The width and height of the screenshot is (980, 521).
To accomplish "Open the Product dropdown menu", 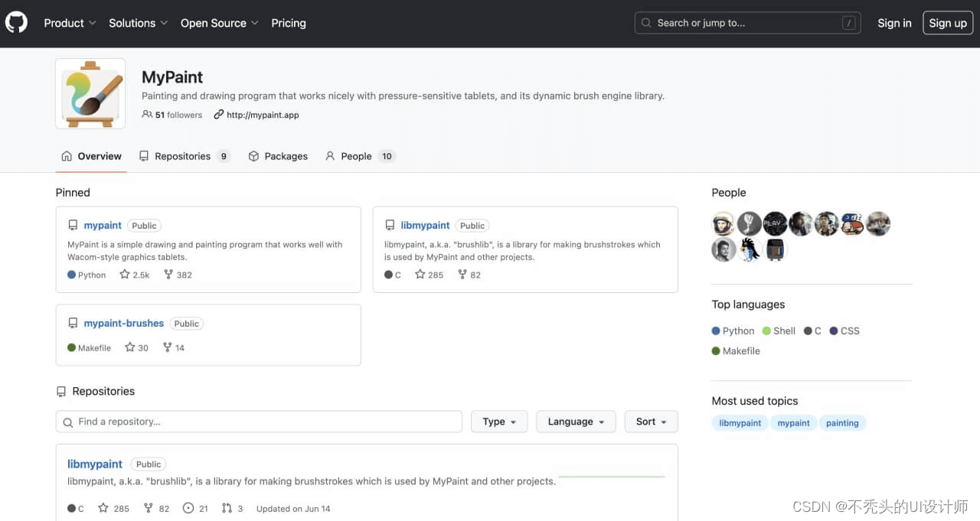I will [70, 23].
